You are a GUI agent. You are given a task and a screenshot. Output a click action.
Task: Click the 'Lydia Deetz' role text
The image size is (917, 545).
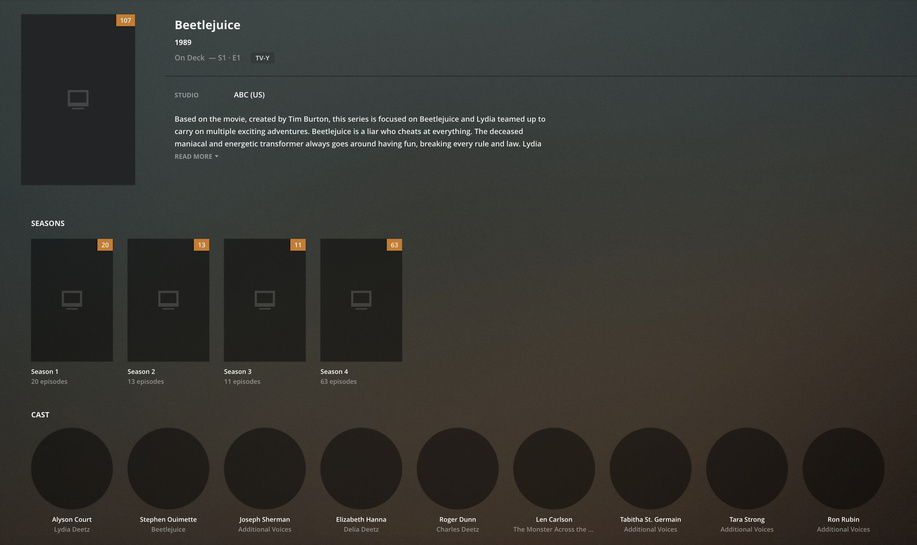(x=71, y=530)
